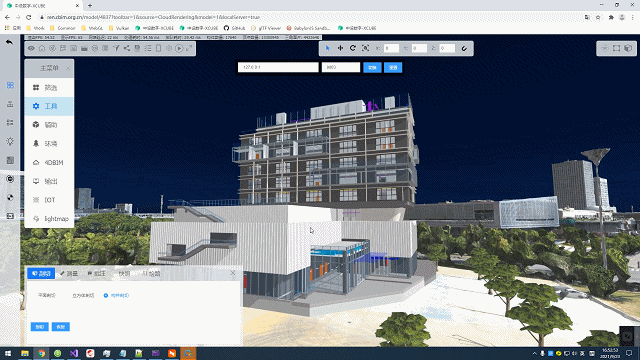Click the lightbulb icon in left sidebar
The width and height of the screenshot is (640, 360).
(10, 141)
